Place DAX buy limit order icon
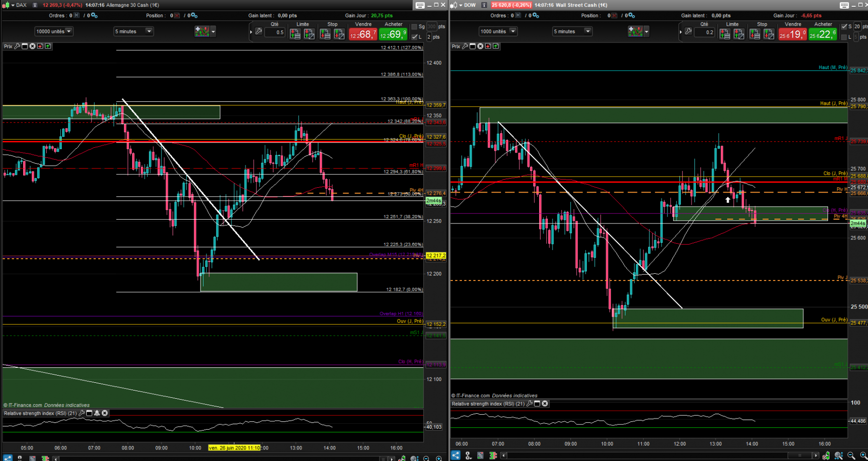868x461 pixels. click(x=295, y=34)
